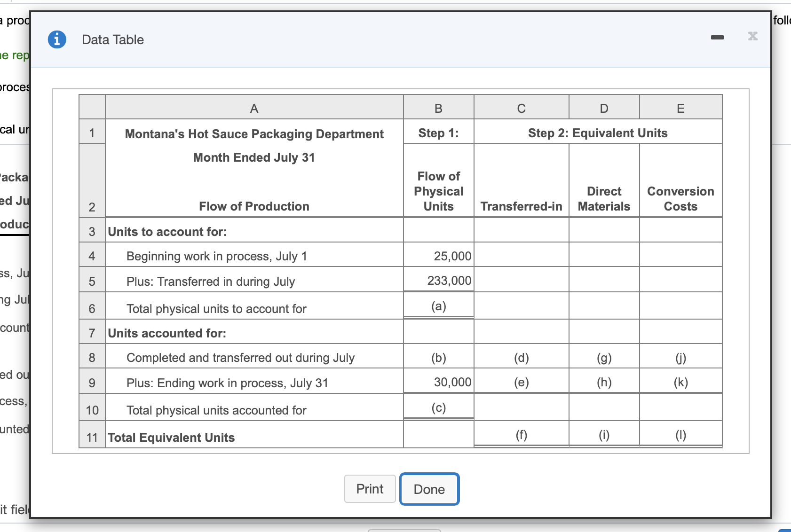791x532 pixels.
Task: Click the Data Table title text
Action: tap(112, 39)
